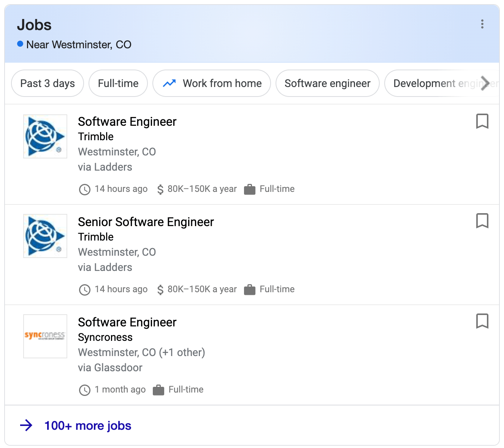Bookmark the Senior Software Engineer listing
This screenshot has height=448, width=504.
pyautogui.click(x=482, y=221)
